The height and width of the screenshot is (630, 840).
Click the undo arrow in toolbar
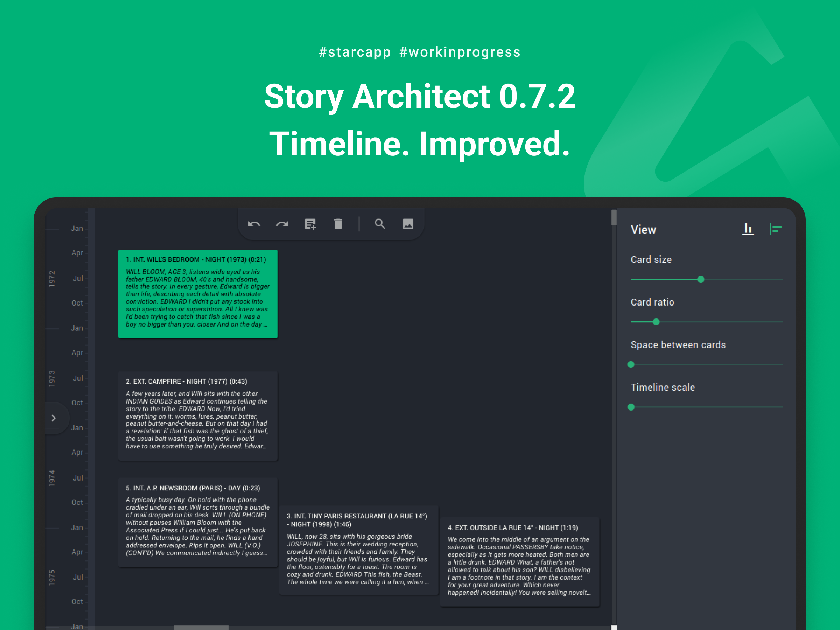(x=254, y=224)
